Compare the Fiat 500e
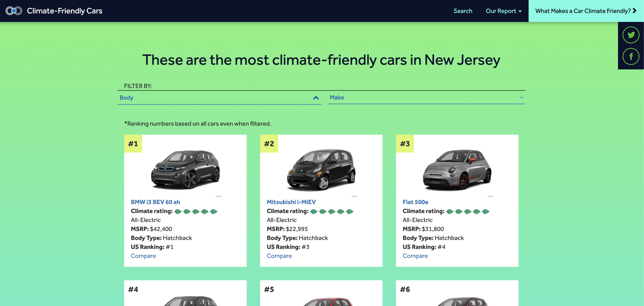 pyautogui.click(x=415, y=256)
